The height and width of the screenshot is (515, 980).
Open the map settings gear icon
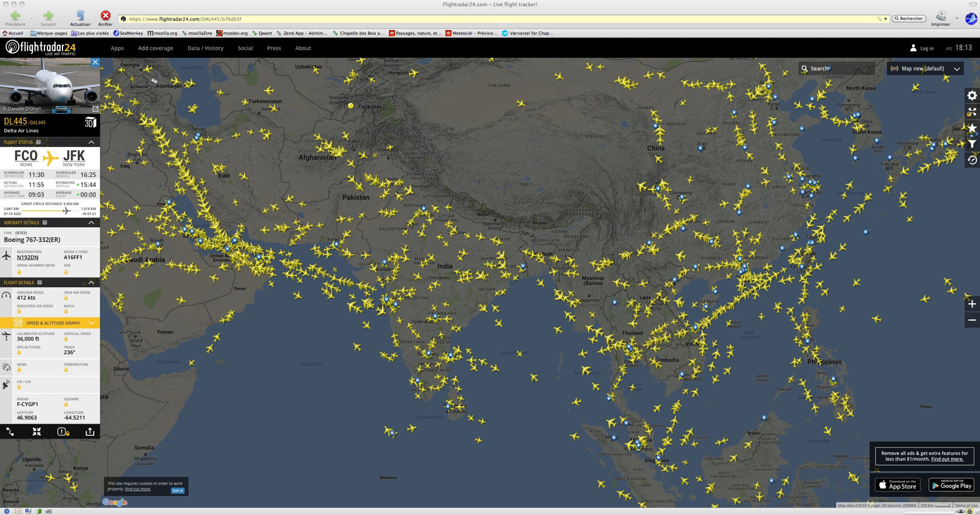(972, 96)
